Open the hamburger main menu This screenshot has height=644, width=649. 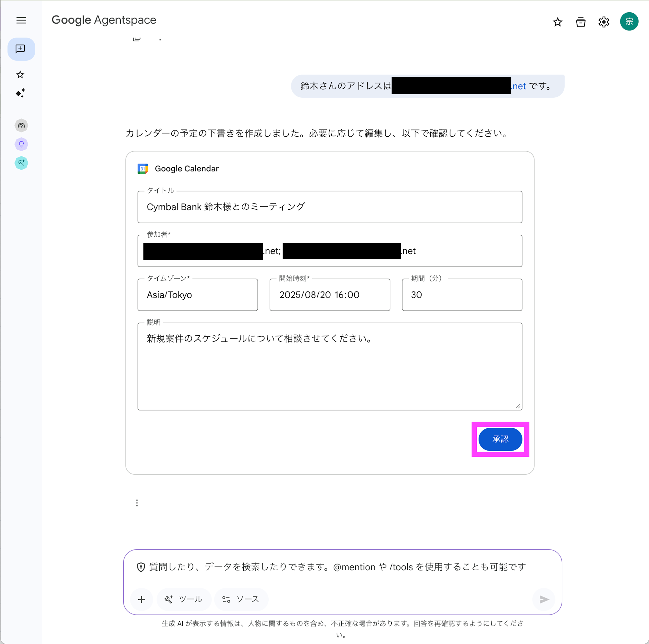point(21,20)
